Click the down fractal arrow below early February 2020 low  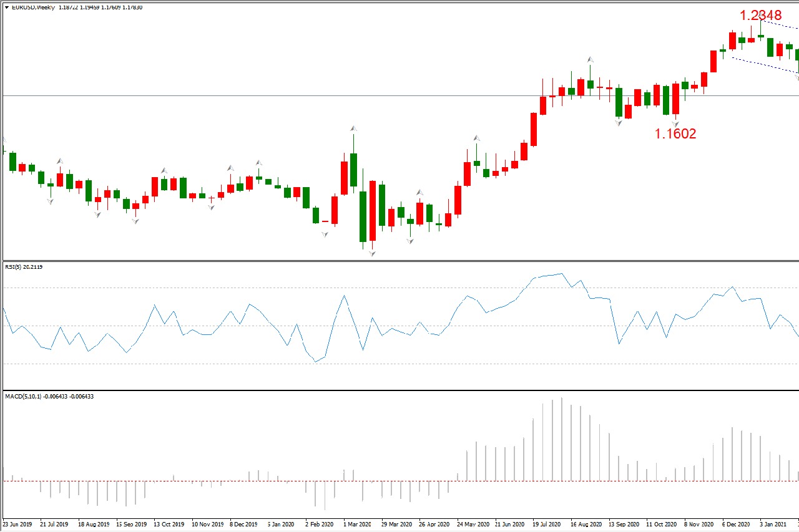point(325,234)
